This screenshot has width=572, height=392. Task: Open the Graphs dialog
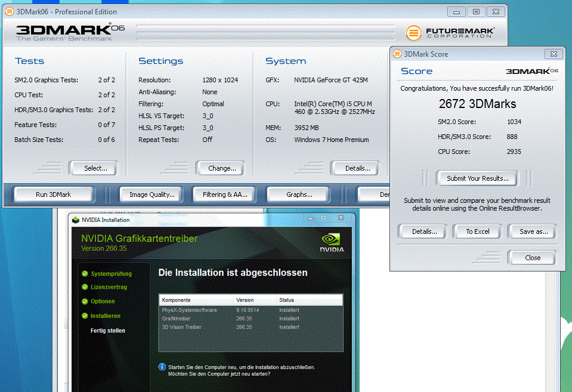coord(298,195)
